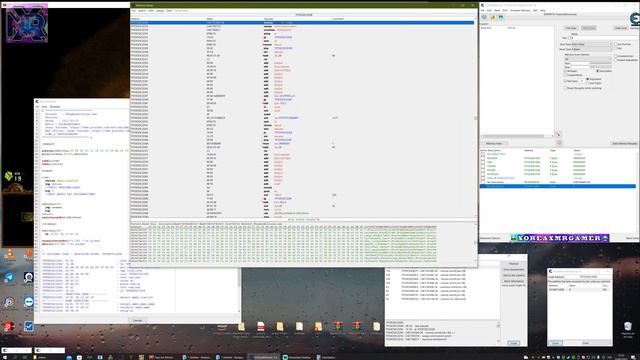Click the Replace button in the opcodes window
Viewport: 640px width, 360px height.
pos(514,264)
